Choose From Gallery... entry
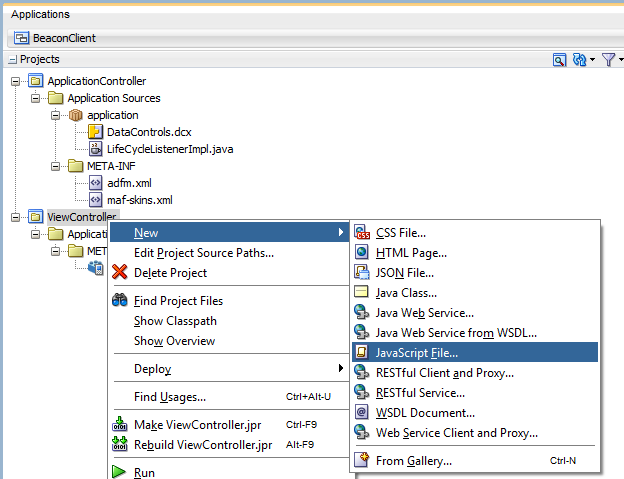The image size is (624, 479). pyautogui.click(x=475, y=461)
